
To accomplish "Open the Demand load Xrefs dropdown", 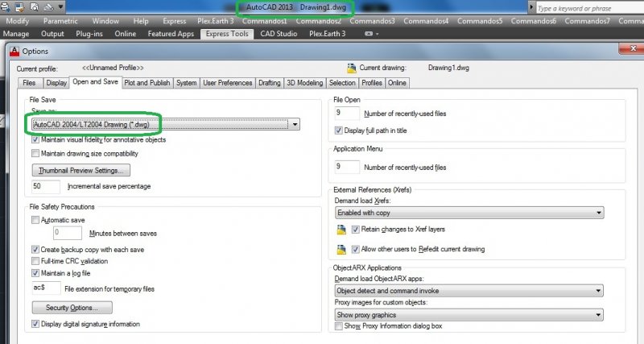I will click(469, 213).
